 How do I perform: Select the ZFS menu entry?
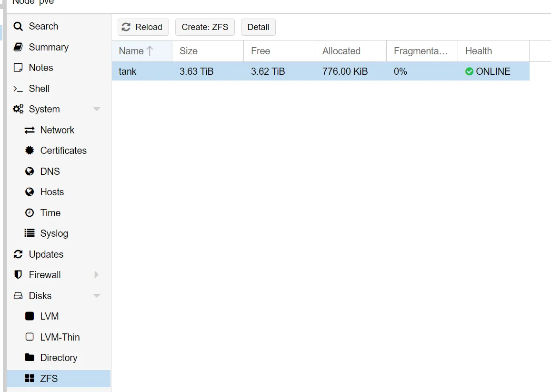click(58, 378)
